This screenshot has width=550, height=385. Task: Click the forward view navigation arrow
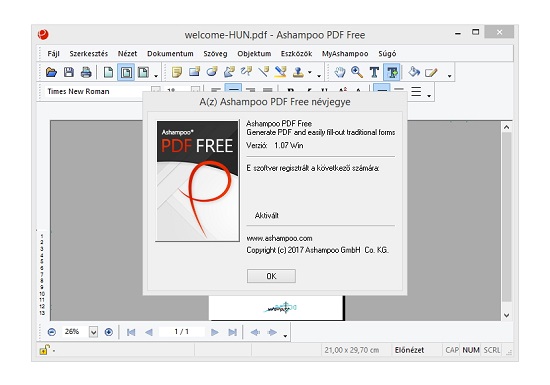click(x=272, y=332)
